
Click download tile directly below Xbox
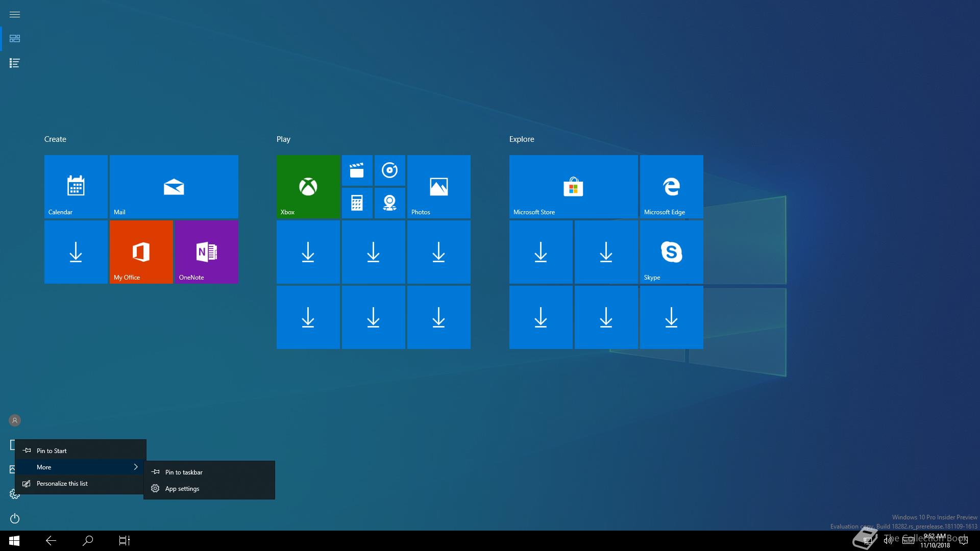tap(308, 252)
